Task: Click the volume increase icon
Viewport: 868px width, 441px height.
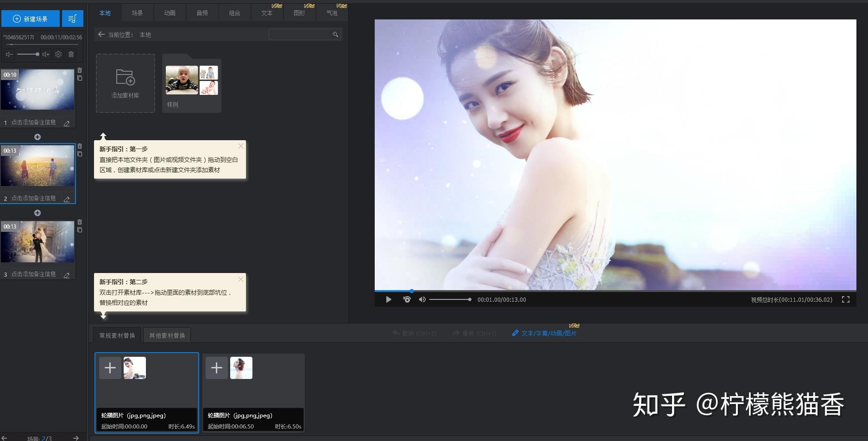Action: click(x=46, y=54)
